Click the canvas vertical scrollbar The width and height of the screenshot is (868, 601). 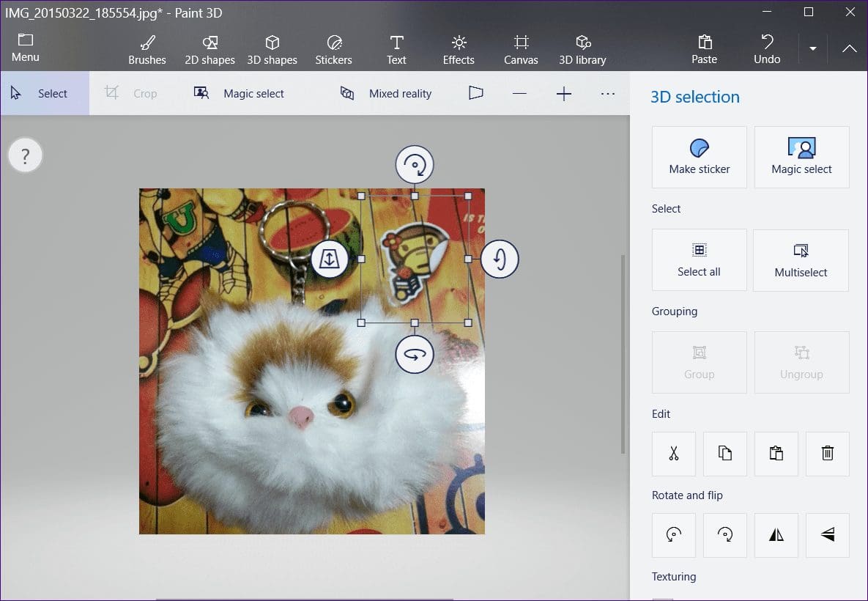(x=623, y=355)
